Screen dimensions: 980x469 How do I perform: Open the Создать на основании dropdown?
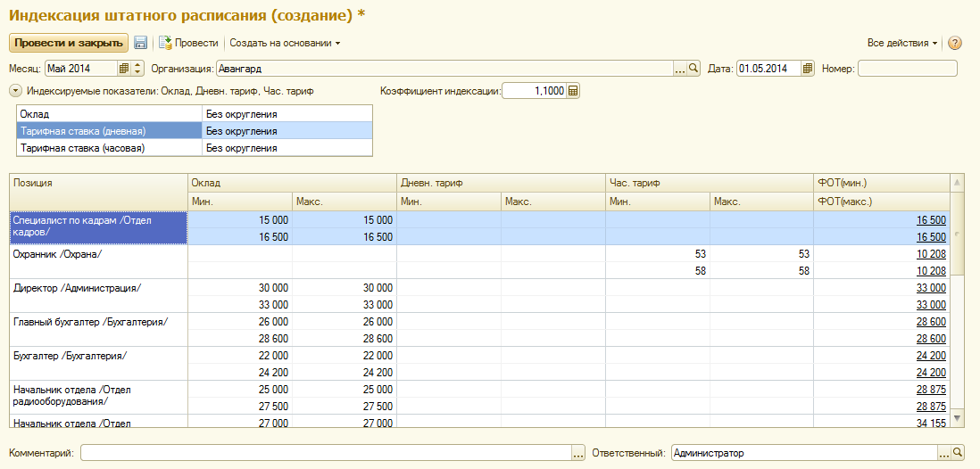pos(285,43)
